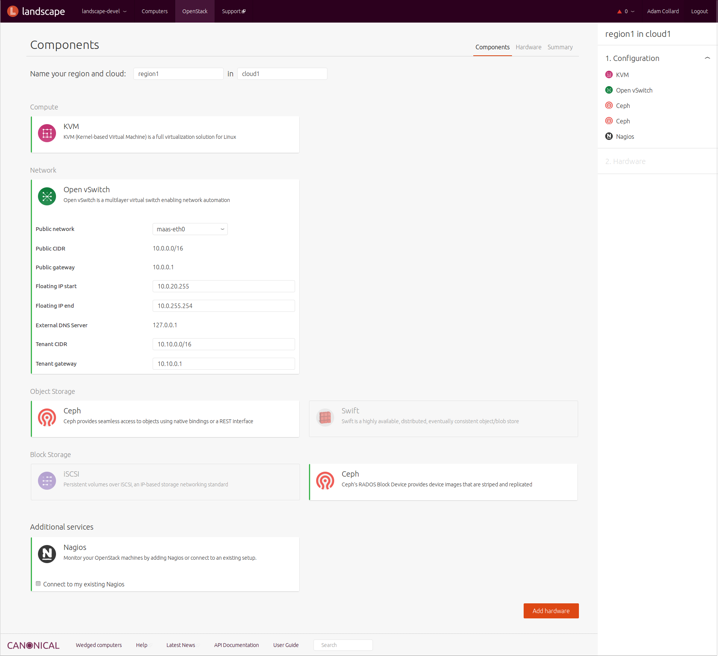This screenshot has width=718, height=656.
Task: Click the second Ceph icon in the sidebar
Action: [x=609, y=121]
